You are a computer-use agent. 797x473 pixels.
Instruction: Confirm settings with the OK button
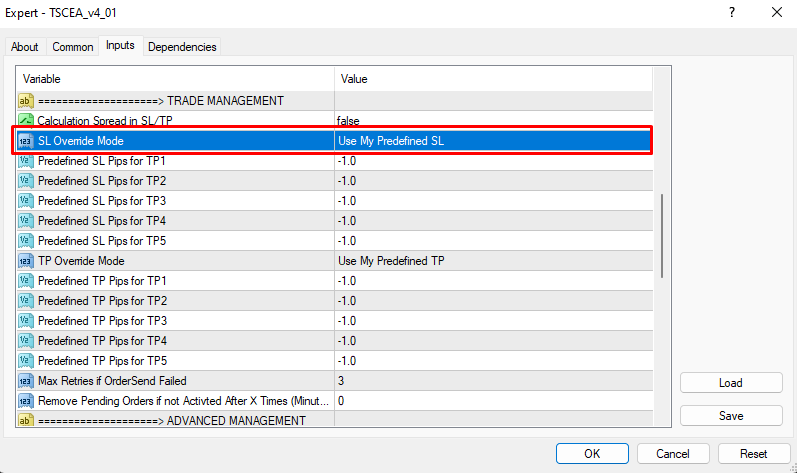click(x=592, y=454)
